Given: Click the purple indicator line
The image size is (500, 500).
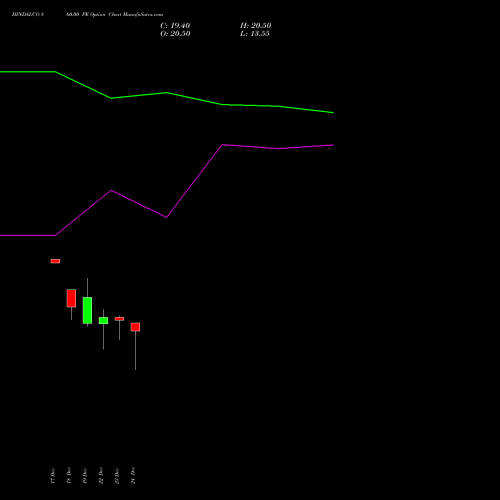Looking at the screenshot, I should pyautogui.click(x=167, y=217).
